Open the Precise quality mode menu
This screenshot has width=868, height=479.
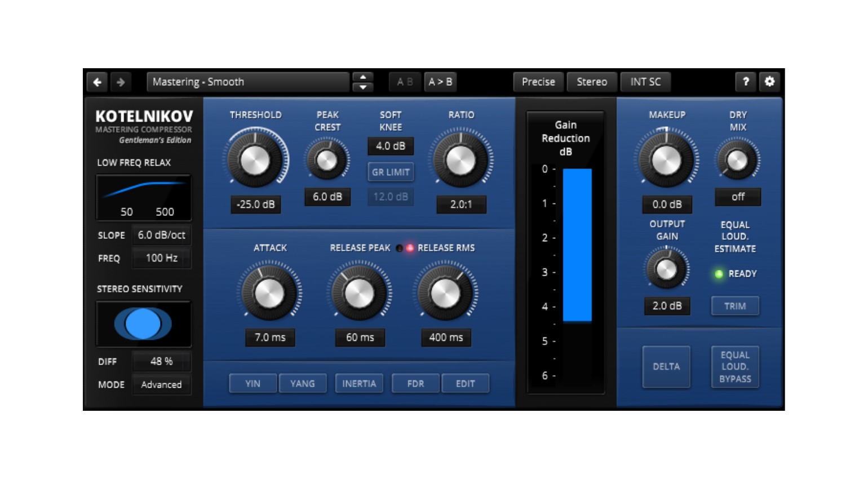coord(538,82)
